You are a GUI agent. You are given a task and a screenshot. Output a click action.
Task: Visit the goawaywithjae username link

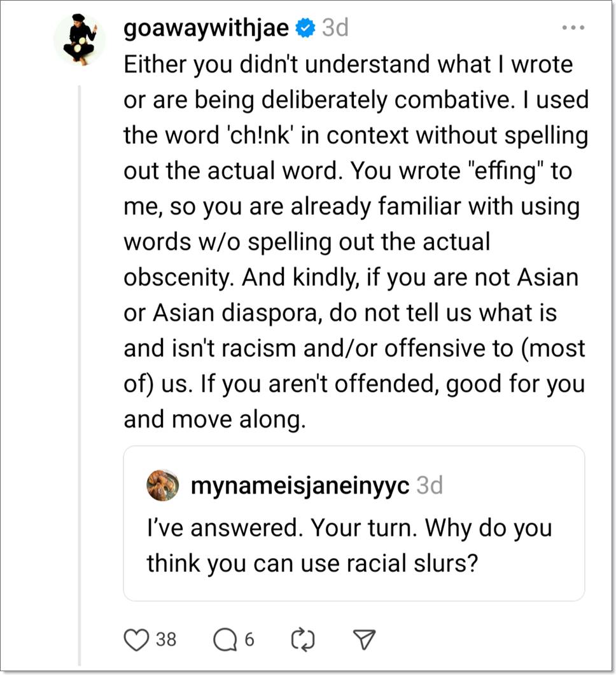(207, 29)
